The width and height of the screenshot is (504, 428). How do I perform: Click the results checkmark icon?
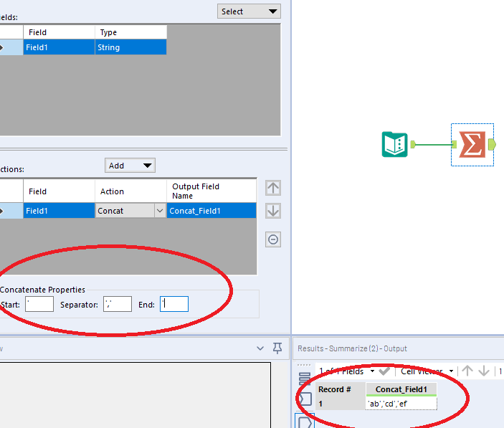coord(384,371)
